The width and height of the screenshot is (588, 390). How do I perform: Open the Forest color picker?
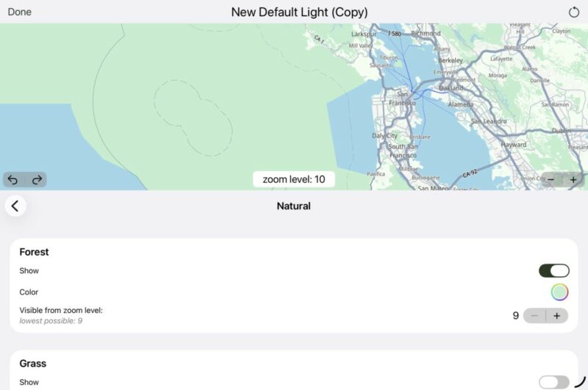pyautogui.click(x=560, y=292)
